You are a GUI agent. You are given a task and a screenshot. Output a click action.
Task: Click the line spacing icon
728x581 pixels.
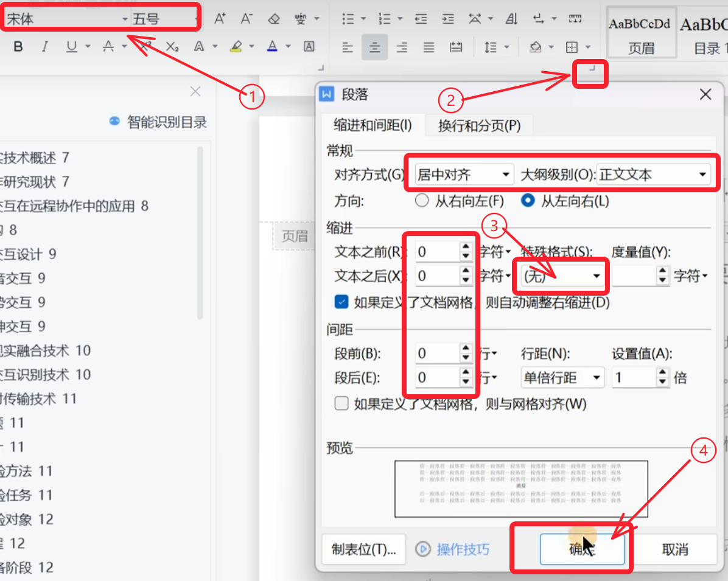point(491,47)
